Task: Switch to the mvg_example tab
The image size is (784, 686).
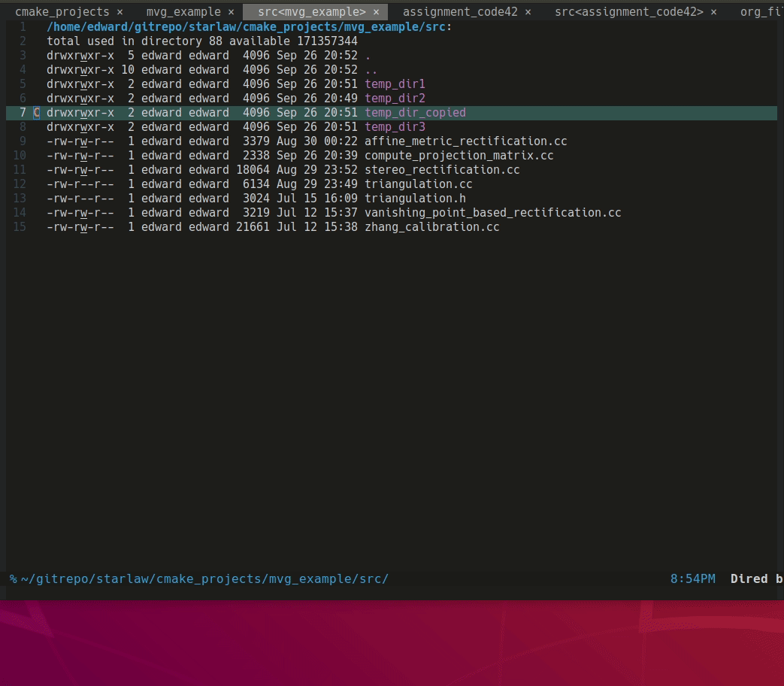Action: (183, 11)
